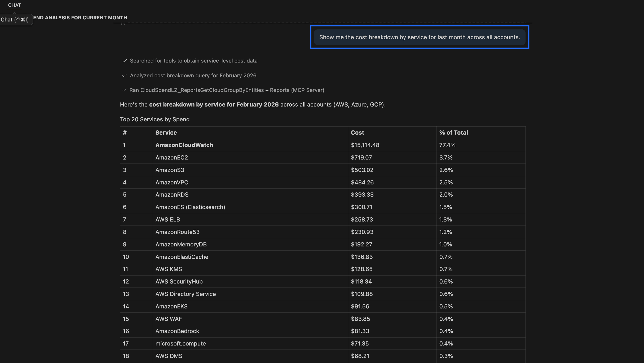644x363 pixels.
Task: Expand the 'Searched for tools to obtain service-level cost data' step
Action: point(193,61)
